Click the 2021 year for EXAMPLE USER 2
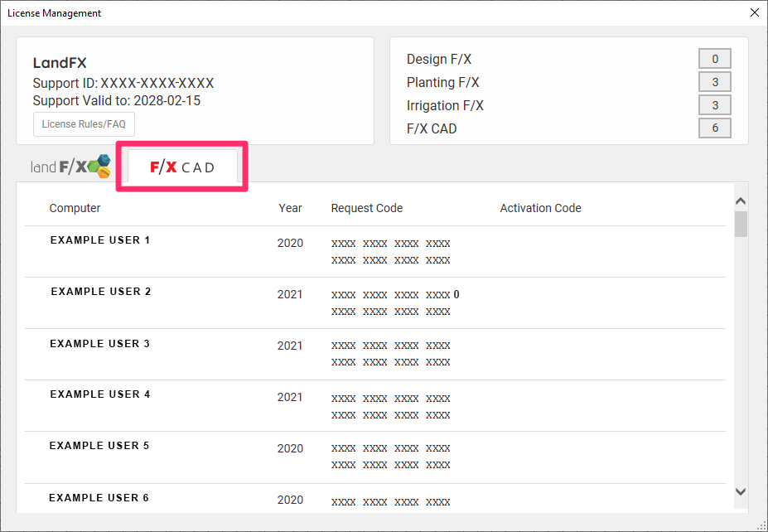This screenshot has width=768, height=532. [x=290, y=294]
